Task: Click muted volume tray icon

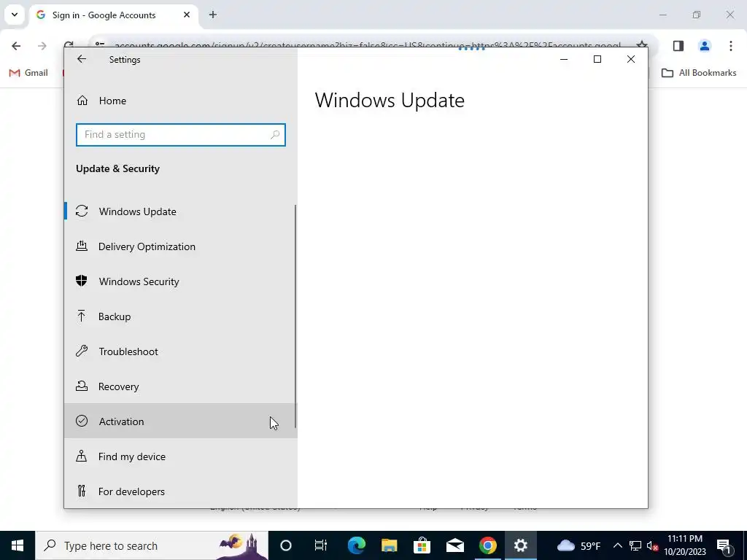Action: coord(652,545)
